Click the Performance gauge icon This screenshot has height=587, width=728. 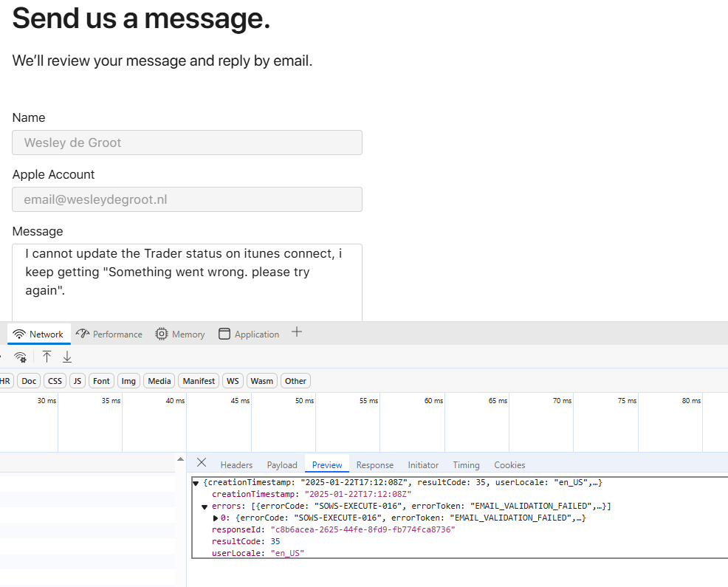[83, 334]
